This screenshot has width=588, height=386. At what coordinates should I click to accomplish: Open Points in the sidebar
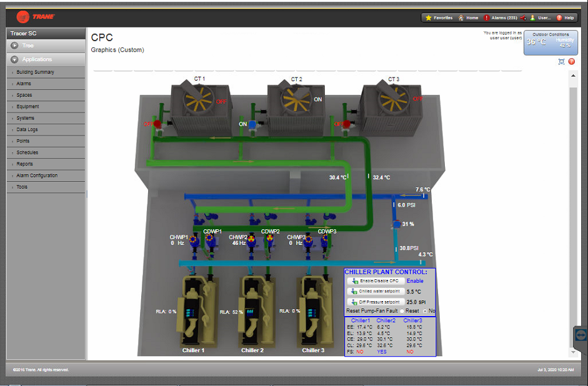[x=46, y=141]
